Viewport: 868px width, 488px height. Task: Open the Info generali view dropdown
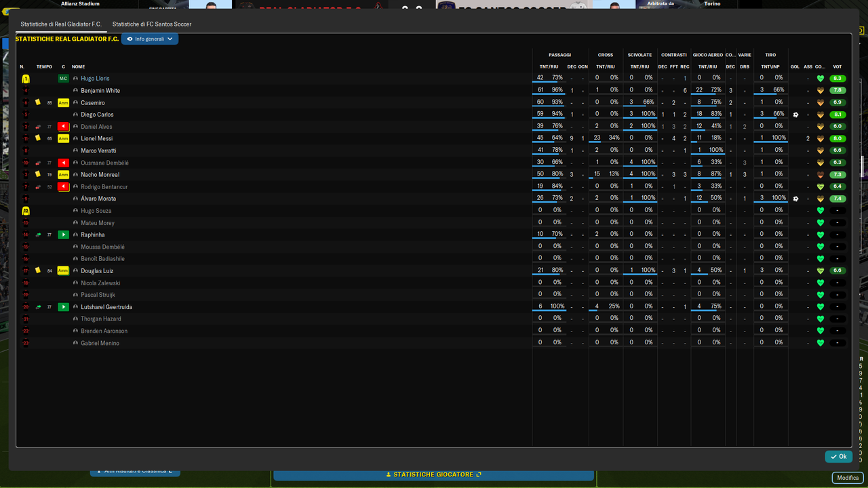(150, 39)
